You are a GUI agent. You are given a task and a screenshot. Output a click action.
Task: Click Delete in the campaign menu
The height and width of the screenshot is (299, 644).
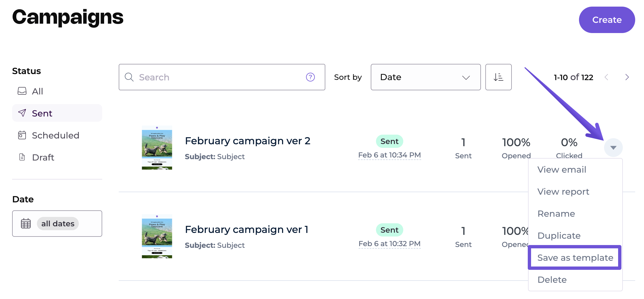552,279
